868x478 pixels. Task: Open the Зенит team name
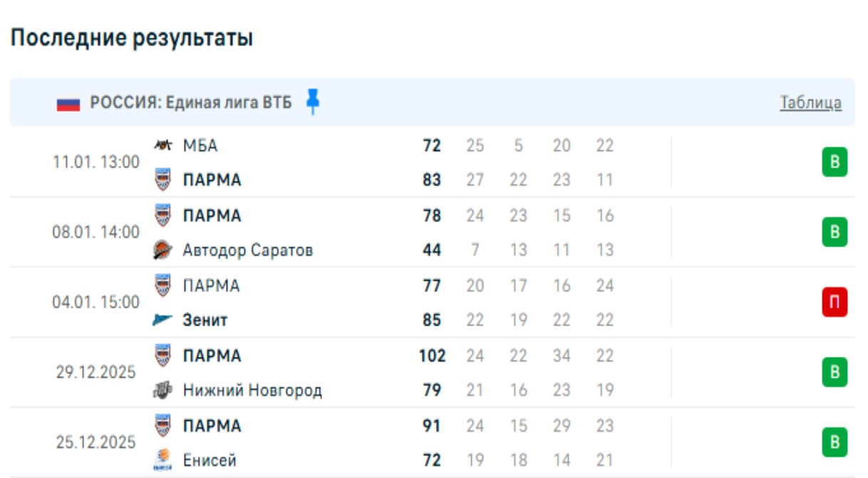point(205,320)
